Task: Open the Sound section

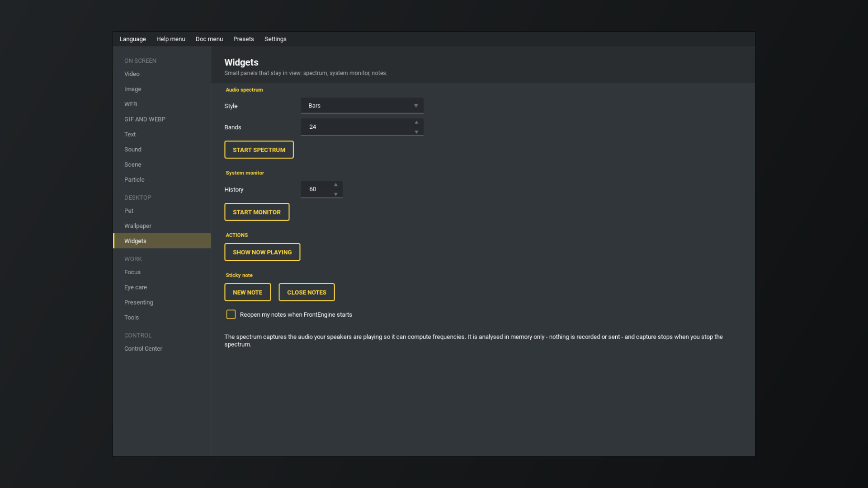Action: point(162,149)
